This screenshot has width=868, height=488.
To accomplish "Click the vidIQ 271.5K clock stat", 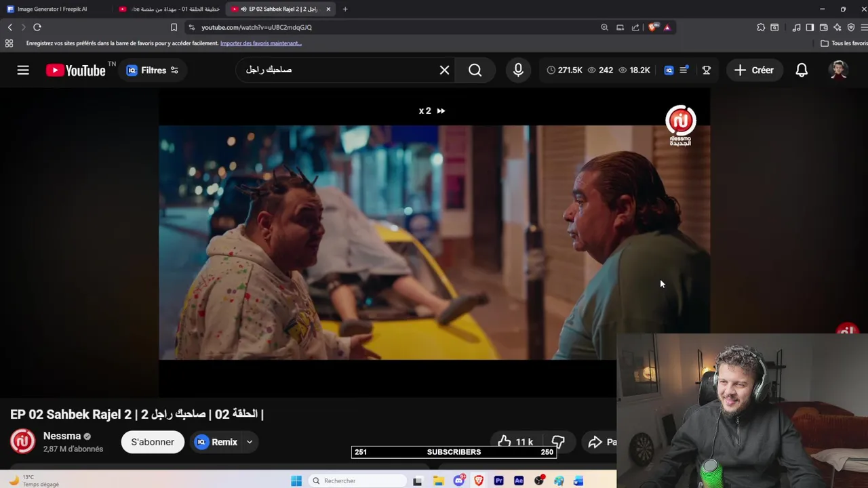I will (564, 70).
